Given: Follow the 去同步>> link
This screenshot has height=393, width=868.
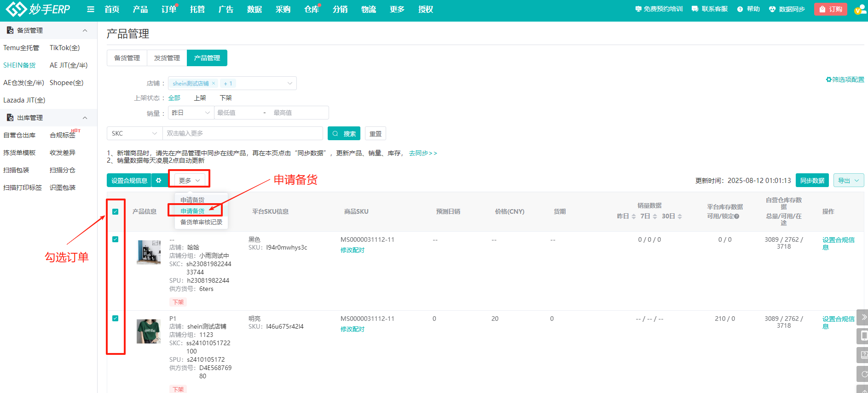Looking at the screenshot, I should click(x=423, y=153).
